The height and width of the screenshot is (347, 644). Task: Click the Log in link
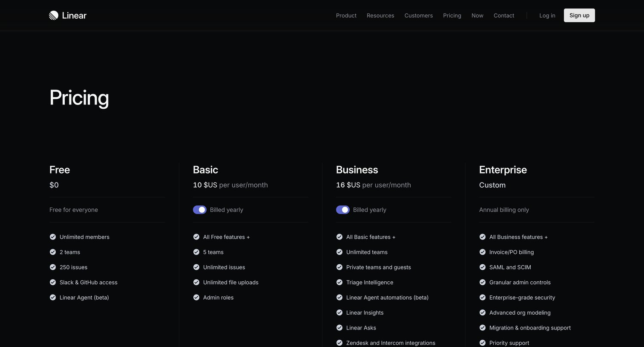tap(547, 15)
